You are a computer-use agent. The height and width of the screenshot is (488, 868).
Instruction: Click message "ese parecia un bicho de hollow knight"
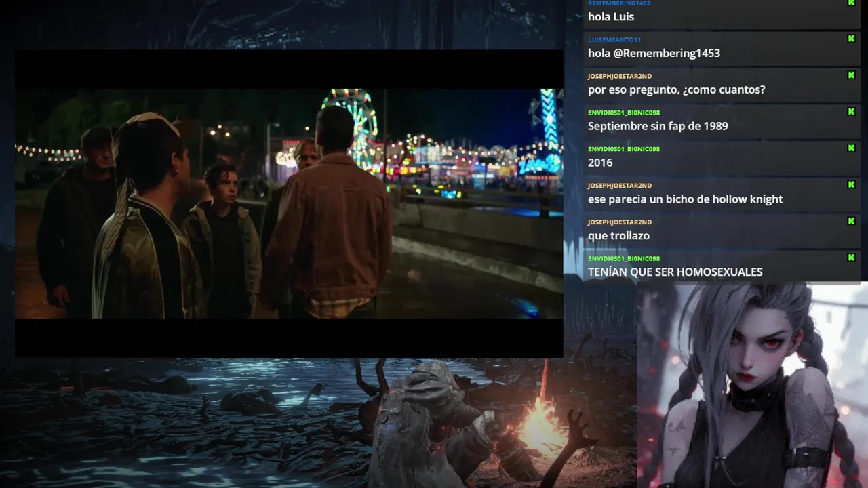click(685, 199)
